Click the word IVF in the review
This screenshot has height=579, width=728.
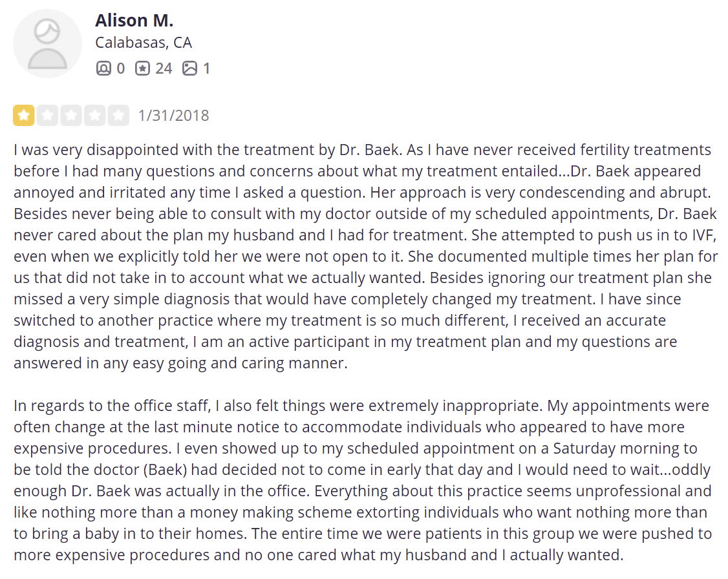(x=703, y=235)
